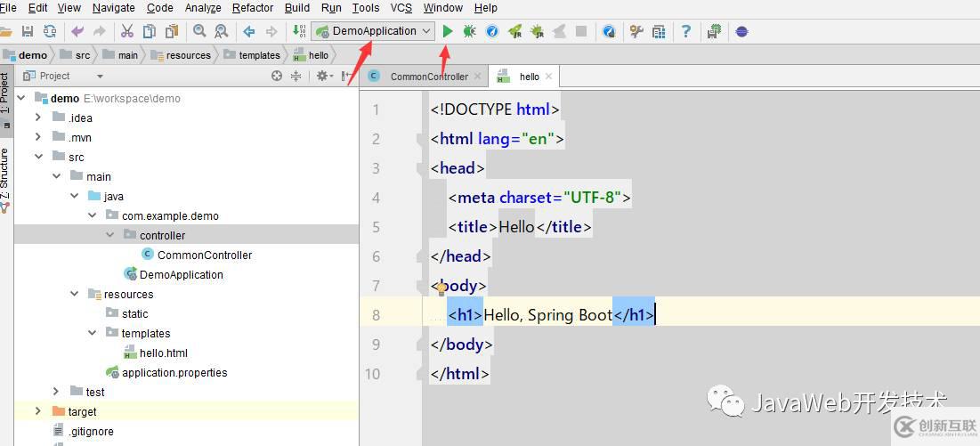Click 'UTF-8' text on line 4
Image resolution: width=980 pixels, height=446 pixels.
(x=591, y=198)
